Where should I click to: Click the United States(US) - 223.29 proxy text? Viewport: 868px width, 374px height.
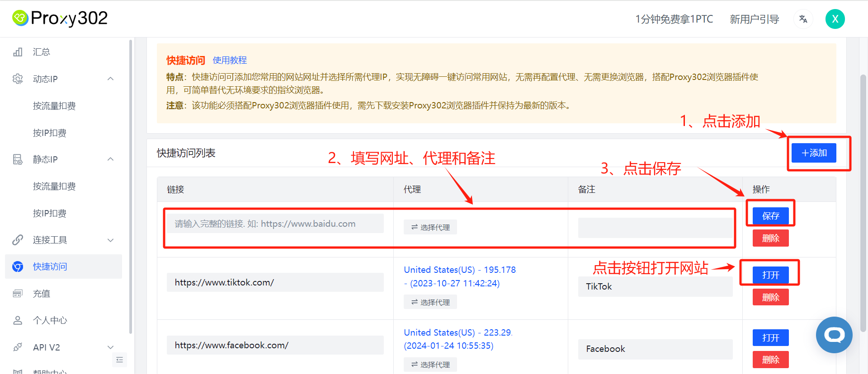click(x=458, y=339)
